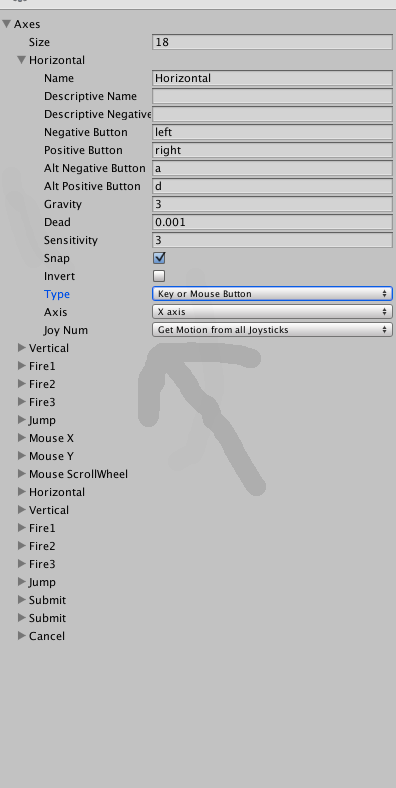The height and width of the screenshot is (788, 396).
Task: Click the Alt Positive Button field
Action: click(272, 186)
